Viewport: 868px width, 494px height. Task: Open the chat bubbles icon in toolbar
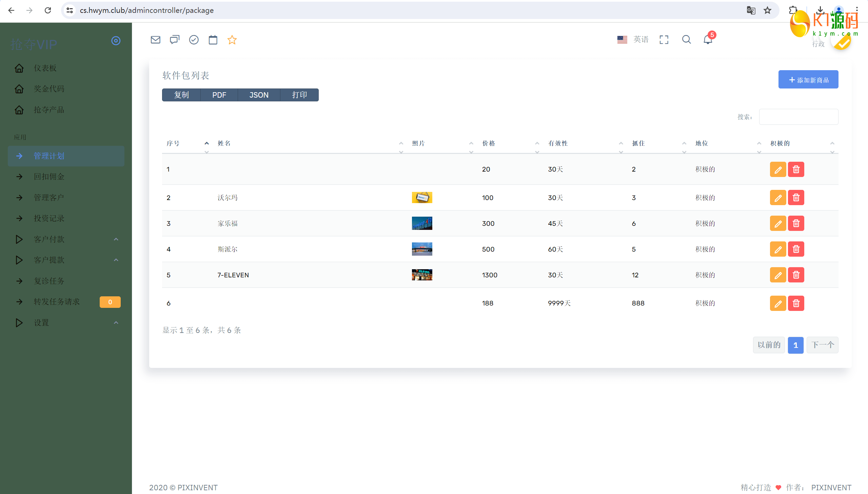pos(174,40)
